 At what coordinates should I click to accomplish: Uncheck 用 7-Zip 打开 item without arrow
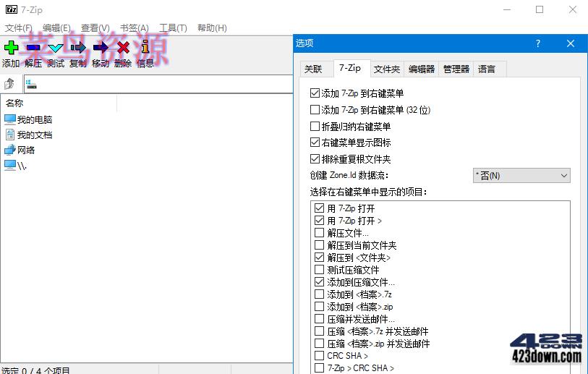pos(319,208)
